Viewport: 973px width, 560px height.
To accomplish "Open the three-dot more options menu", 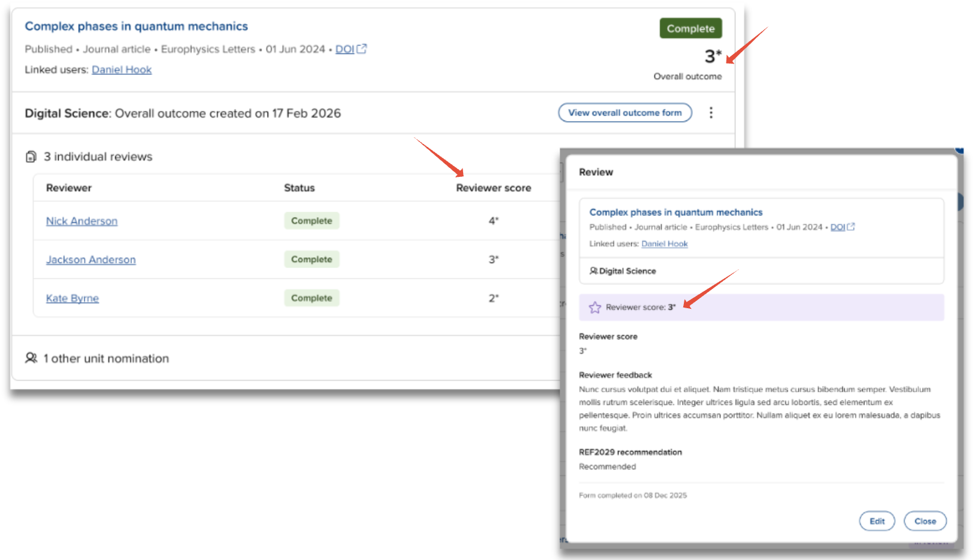I will [x=711, y=113].
